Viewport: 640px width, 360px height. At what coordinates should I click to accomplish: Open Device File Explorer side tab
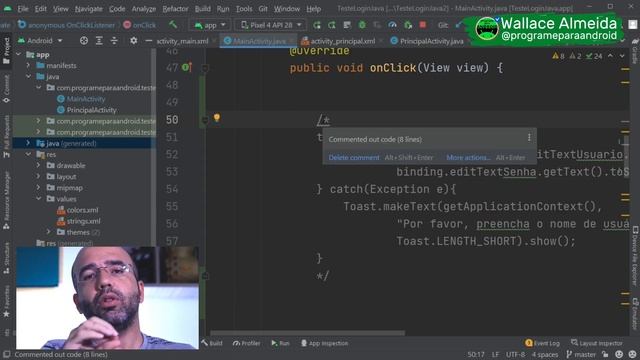click(635, 256)
